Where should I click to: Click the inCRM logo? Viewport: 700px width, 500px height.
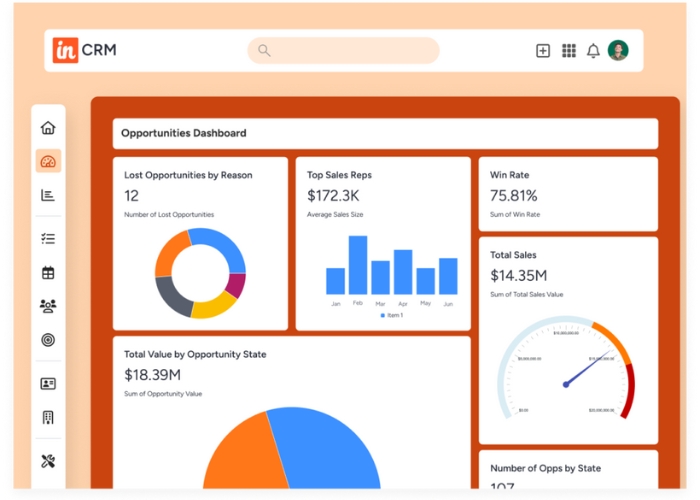coord(84,50)
